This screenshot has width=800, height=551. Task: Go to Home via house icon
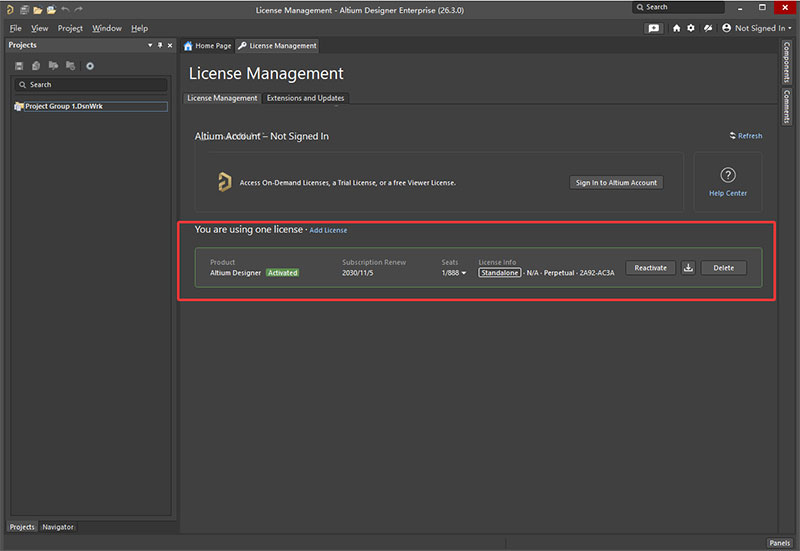pos(677,28)
